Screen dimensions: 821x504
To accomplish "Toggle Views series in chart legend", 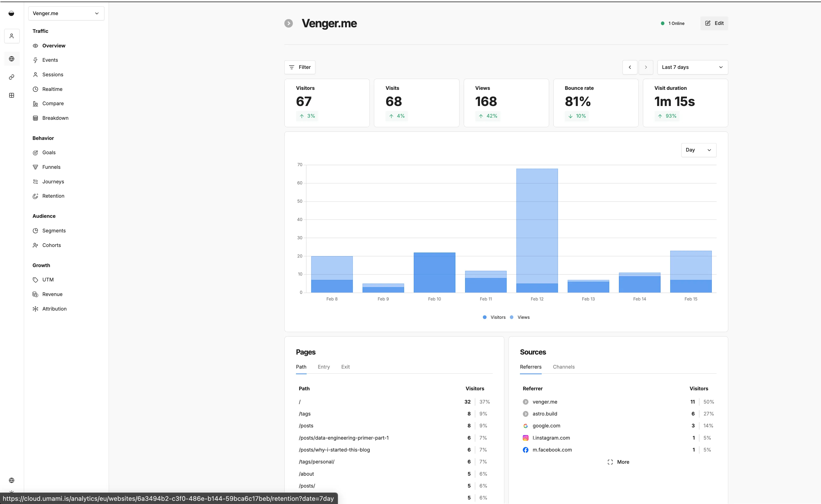I will click(520, 317).
